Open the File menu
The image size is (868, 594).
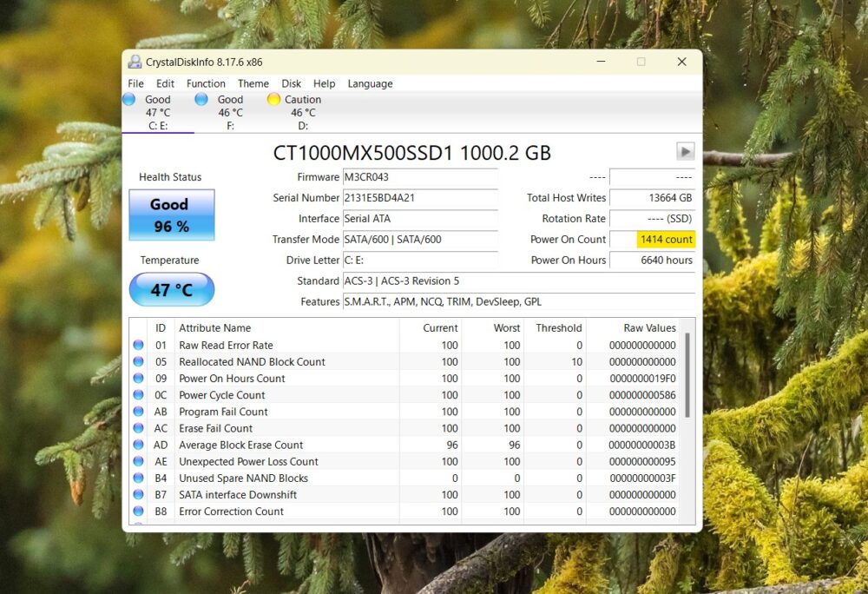click(x=135, y=83)
